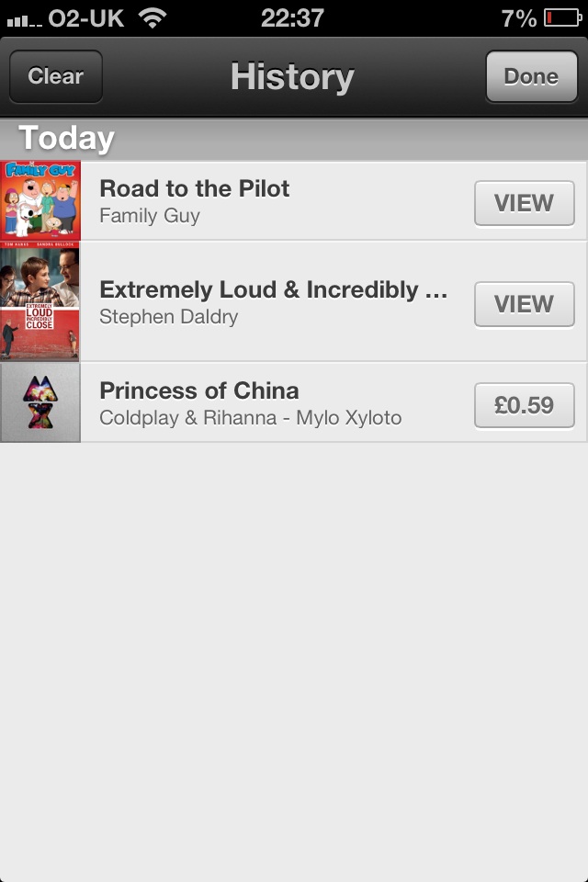Select the Road to the Pilot title
The image size is (588, 882).
[x=194, y=188]
